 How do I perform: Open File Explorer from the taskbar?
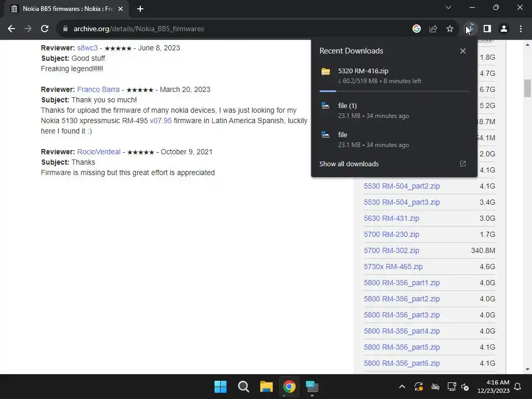(x=267, y=387)
